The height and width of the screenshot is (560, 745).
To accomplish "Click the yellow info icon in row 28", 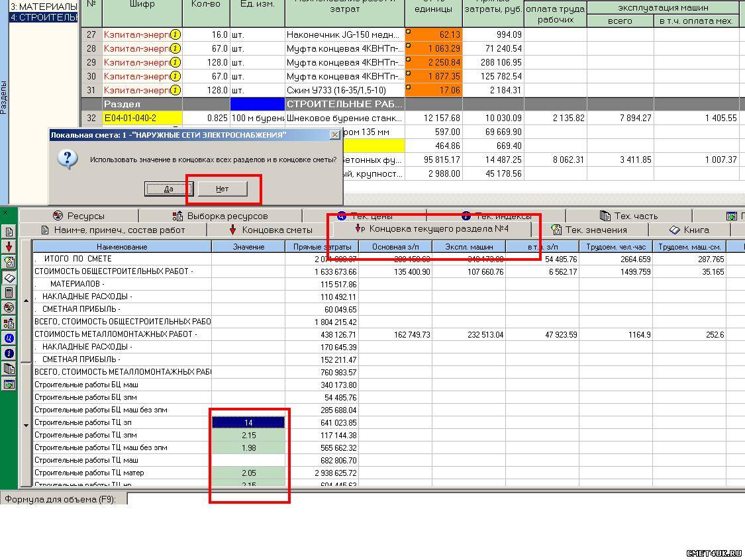I will (x=175, y=48).
